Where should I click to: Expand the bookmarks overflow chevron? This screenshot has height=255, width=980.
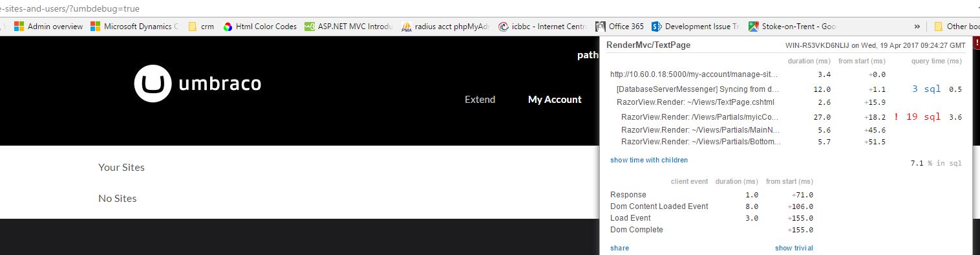coord(917,27)
